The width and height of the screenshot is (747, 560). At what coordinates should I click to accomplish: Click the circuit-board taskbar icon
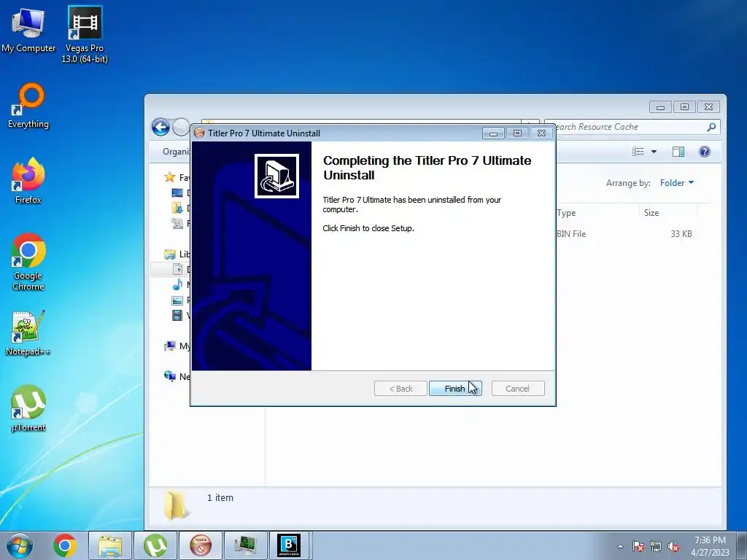(x=246, y=545)
